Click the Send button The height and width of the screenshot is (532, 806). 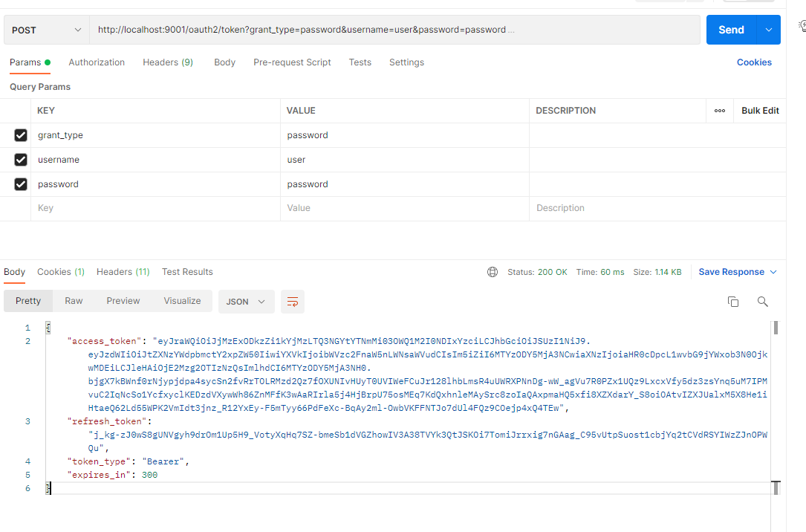(x=730, y=30)
